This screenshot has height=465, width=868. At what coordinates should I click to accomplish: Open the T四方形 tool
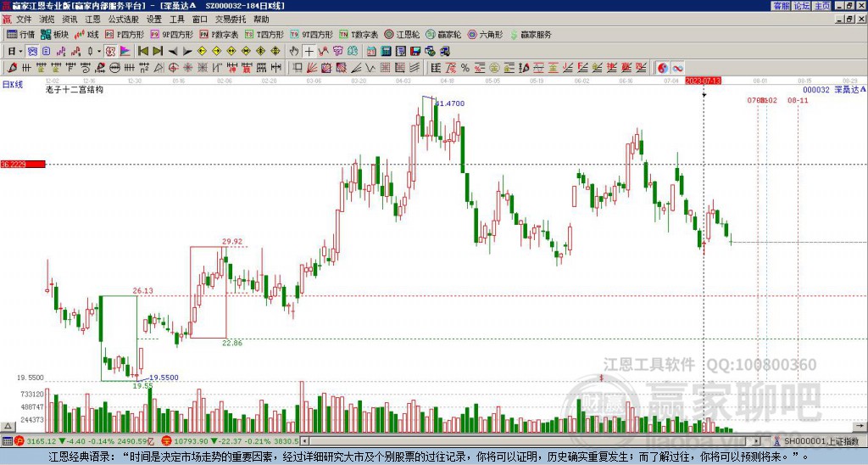click(264, 34)
